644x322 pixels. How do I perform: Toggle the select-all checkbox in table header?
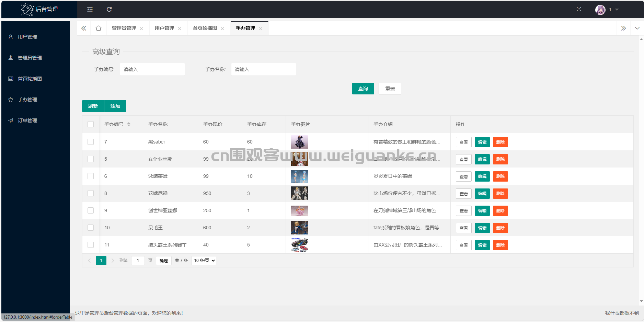[x=91, y=124]
